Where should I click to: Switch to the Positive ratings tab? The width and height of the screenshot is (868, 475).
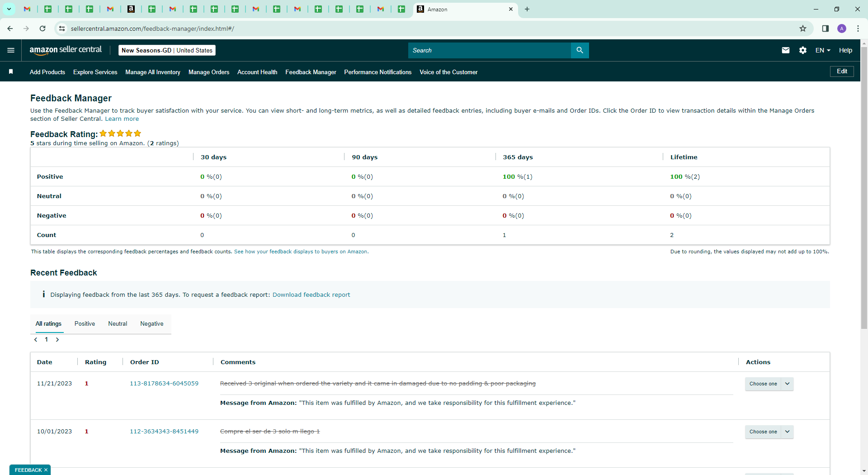[x=85, y=324]
